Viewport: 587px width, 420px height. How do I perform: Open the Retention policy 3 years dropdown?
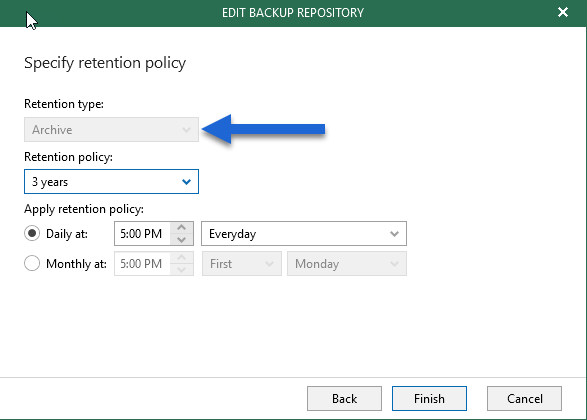click(x=111, y=182)
